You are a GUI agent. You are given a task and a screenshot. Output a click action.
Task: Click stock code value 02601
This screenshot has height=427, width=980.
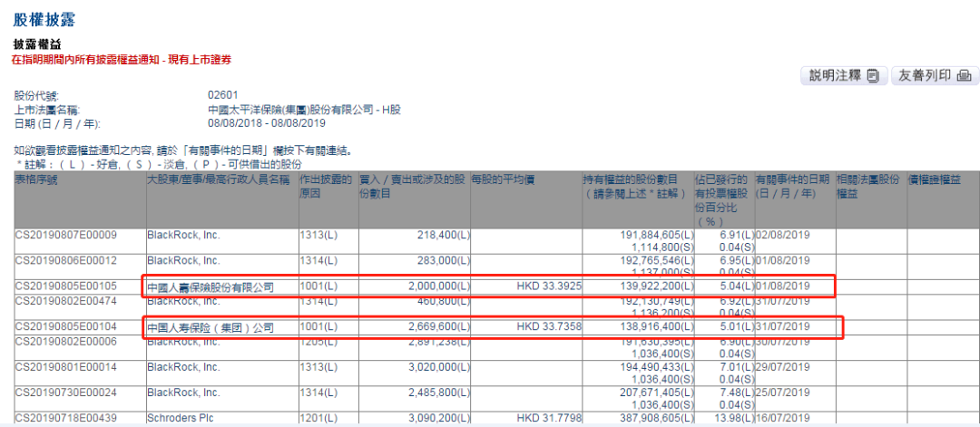point(223,95)
